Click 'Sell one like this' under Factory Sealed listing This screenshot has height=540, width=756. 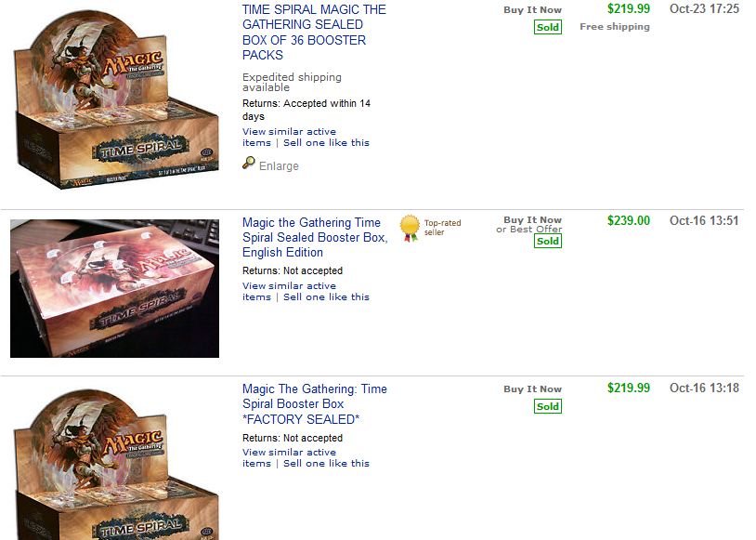click(326, 463)
